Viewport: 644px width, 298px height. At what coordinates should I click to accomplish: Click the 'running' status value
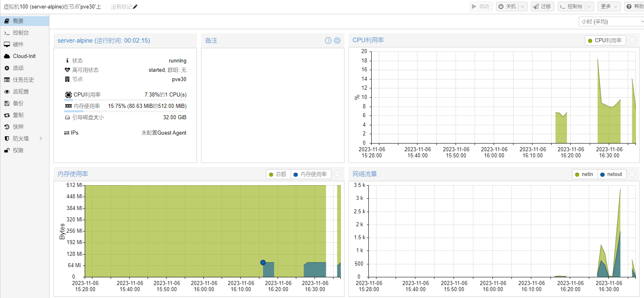pyautogui.click(x=178, y=60)
